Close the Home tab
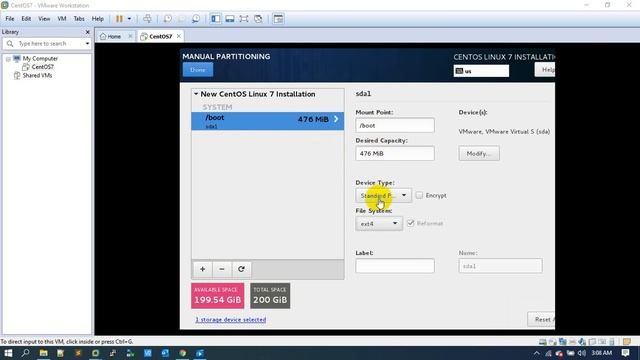The width and height of the screenshot is (640, 360). click(x=130, y=36)
